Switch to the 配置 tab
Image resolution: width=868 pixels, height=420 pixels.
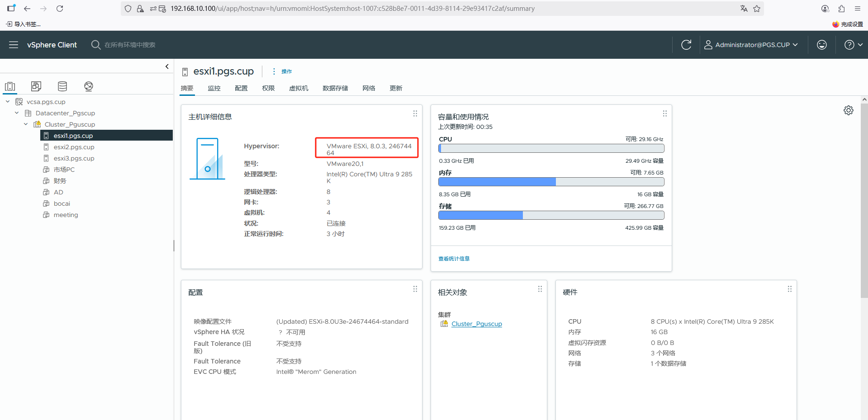[241, 88]
